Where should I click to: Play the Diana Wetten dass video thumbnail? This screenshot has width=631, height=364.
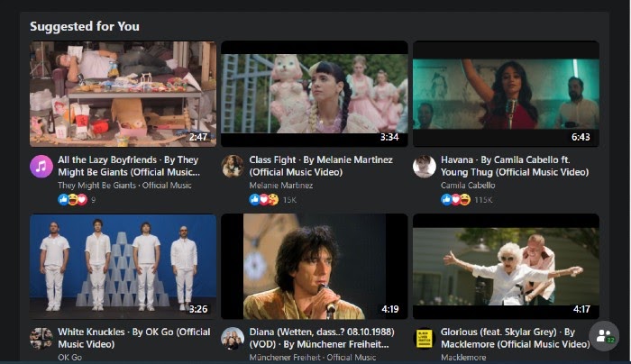point(315,267)
